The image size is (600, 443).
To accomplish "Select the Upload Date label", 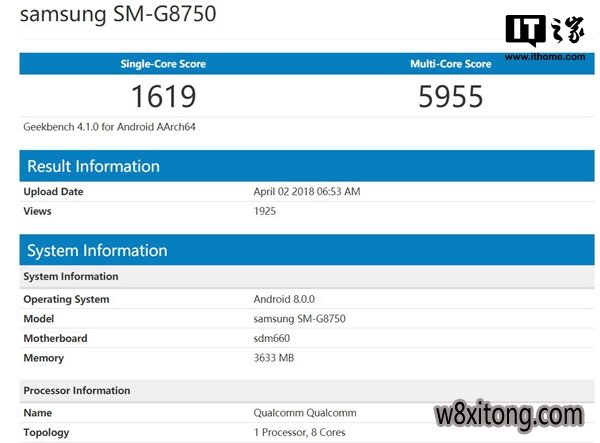I will [53, 191].
